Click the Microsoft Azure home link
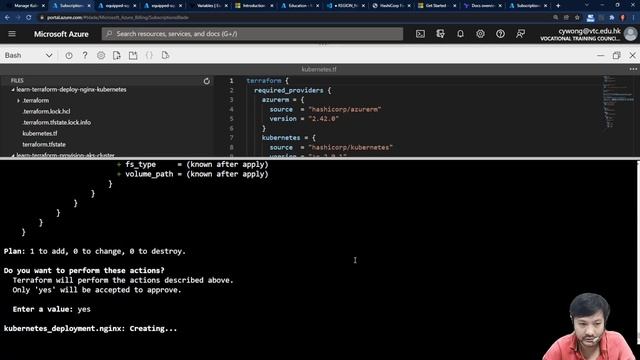The image size is (640, 360). [61, 34]
